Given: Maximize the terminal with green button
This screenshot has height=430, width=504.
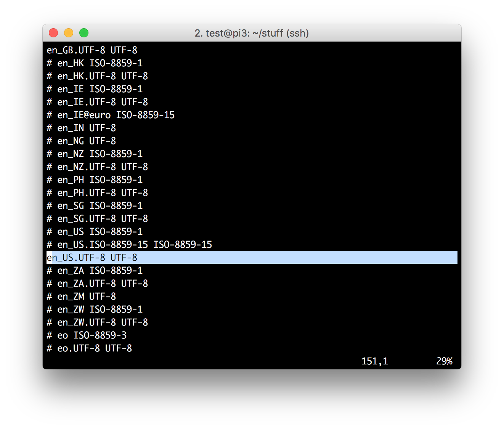Looking at the screenshot, I should click(84, 33).
